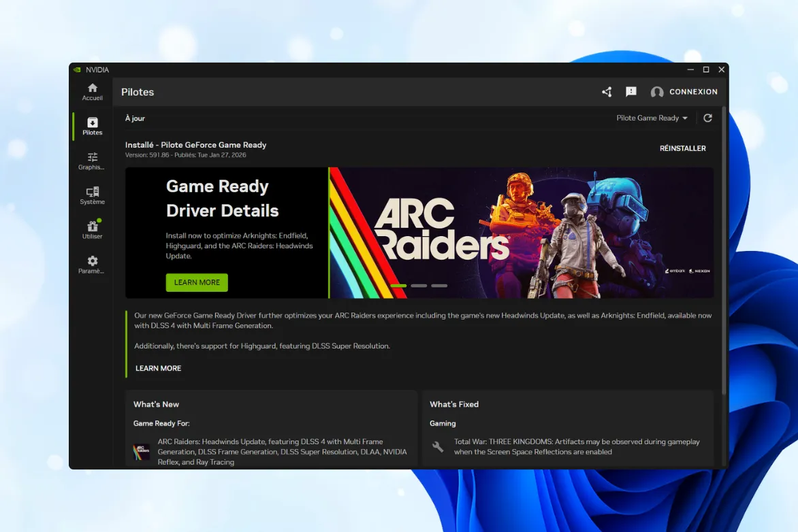798x532 pixels.
Task: Click the user avatar icon
Action: (x=657, y=92)
